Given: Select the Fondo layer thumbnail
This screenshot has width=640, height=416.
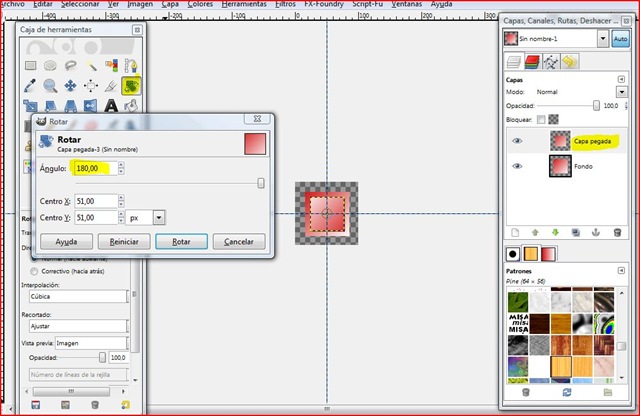Looking at the screenshot, I should [560, 166].
